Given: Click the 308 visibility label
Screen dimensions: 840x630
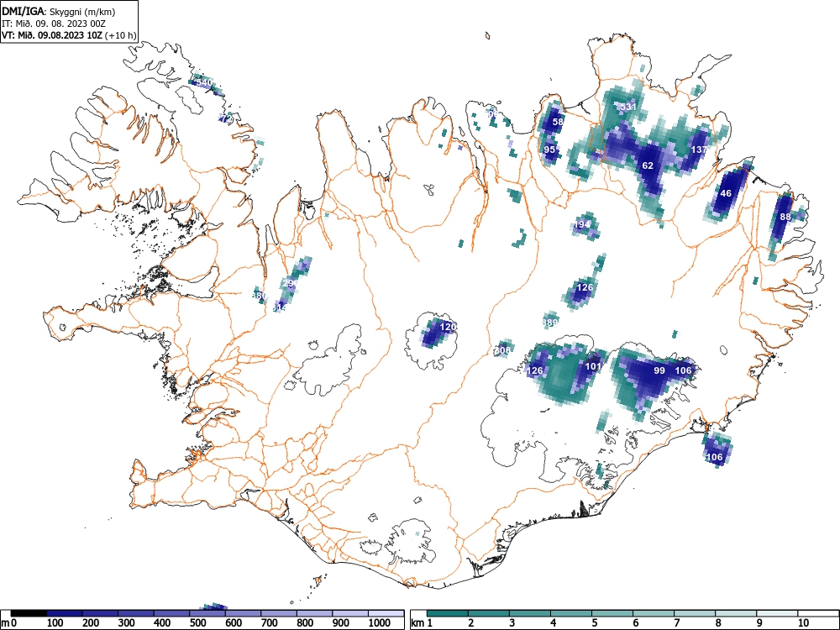Looking at the screenshot, I should point(502,350).
